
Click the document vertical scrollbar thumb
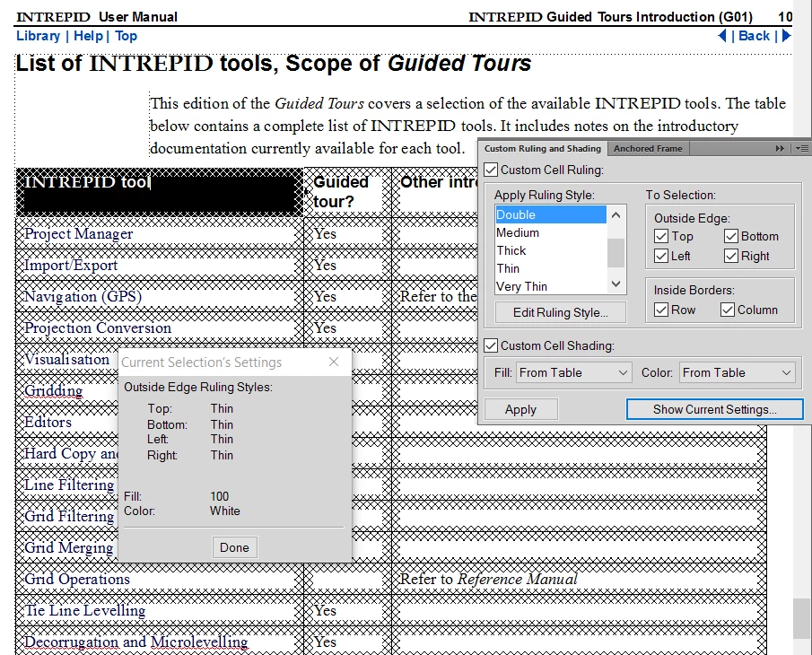801,619
